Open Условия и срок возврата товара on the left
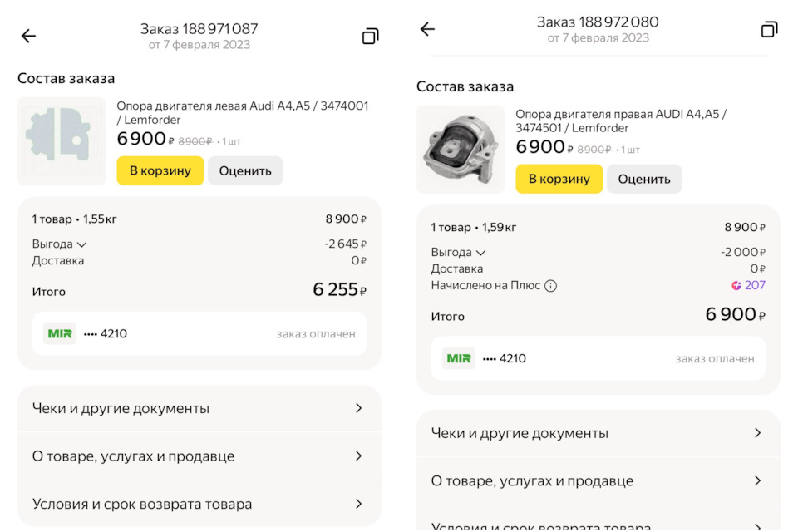Image resolution: width=798 pixels, height=532 pixels. click(199, 504)
